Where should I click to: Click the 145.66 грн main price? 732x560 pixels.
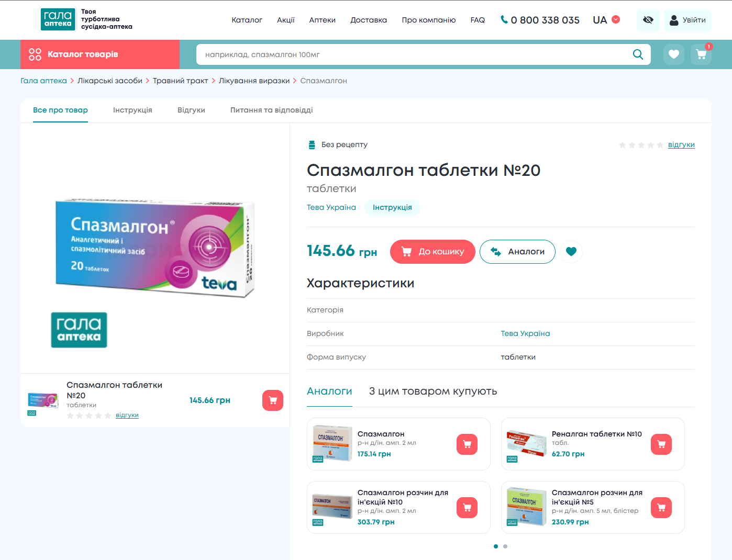point(342,251)
